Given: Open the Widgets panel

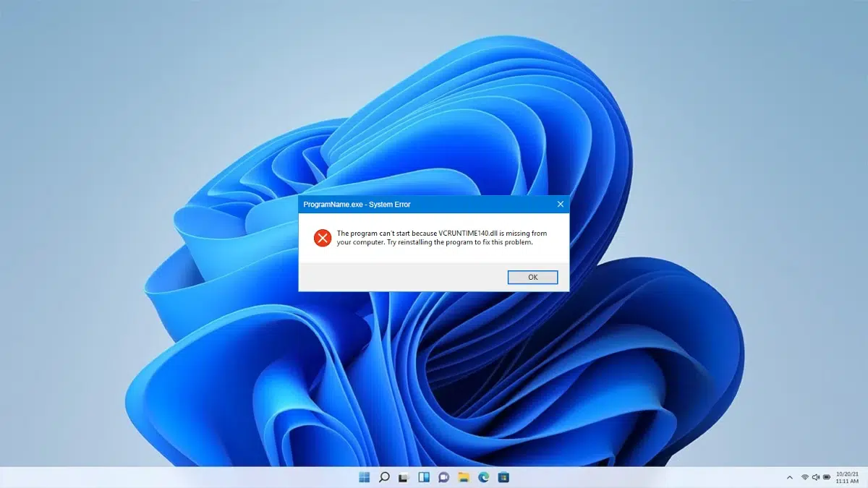Looking at the screenshot, I should (x=423, y=477).
